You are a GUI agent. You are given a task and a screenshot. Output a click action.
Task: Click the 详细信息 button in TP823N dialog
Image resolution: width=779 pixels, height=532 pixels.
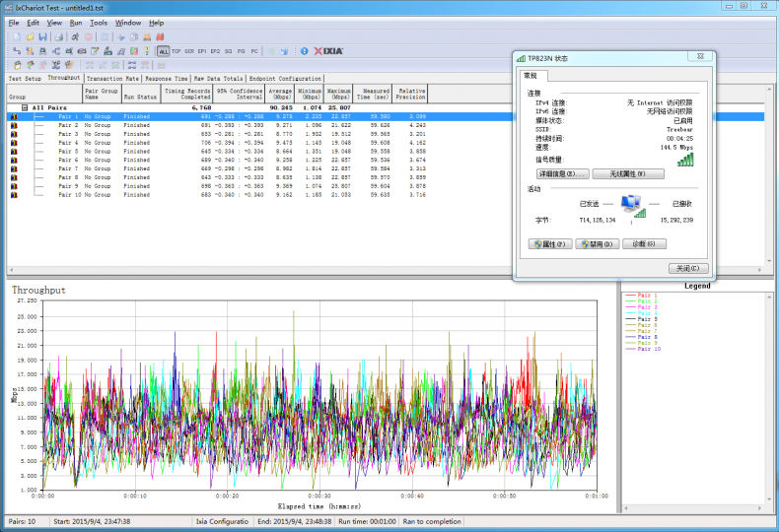tap(563, 173)
